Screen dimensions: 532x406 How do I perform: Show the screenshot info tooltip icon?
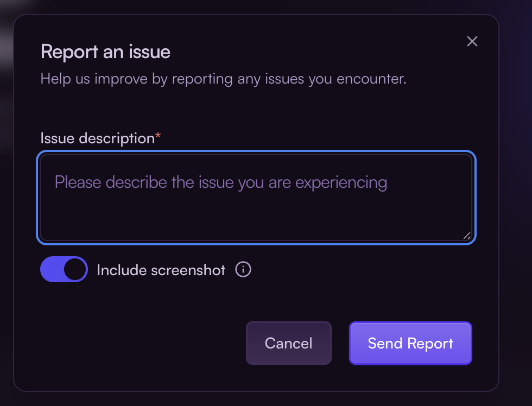243,270
